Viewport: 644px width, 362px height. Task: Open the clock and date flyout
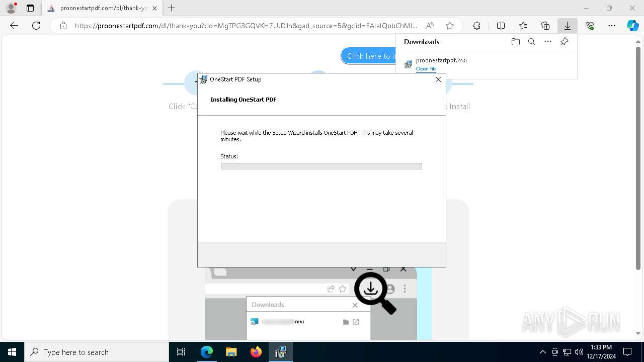coord(601,352)
